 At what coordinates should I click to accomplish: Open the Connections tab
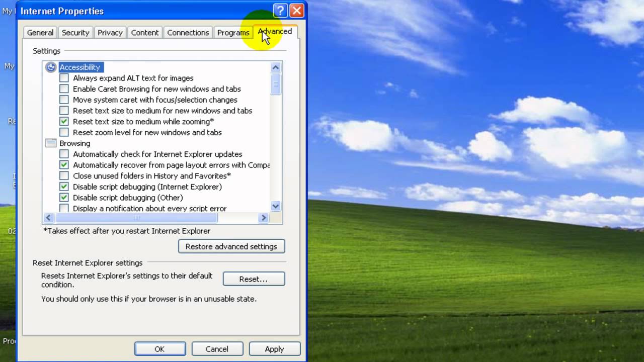pos(188,33)
